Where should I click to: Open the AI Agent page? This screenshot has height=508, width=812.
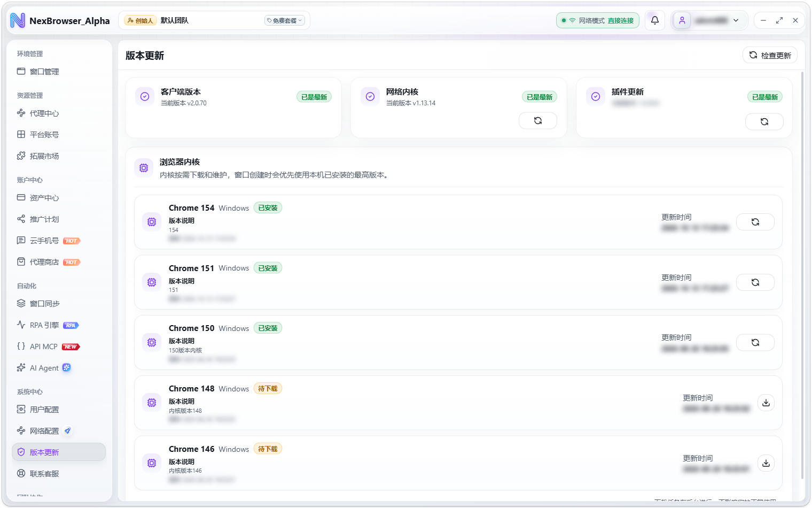[59, 368]
